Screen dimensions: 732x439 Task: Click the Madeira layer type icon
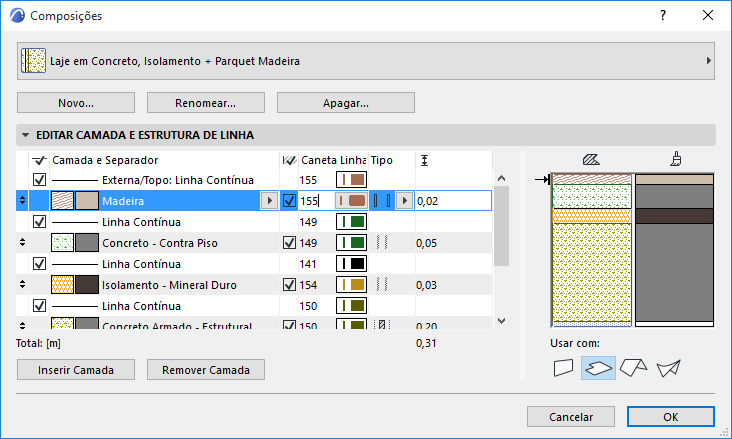tap(382, 201)
